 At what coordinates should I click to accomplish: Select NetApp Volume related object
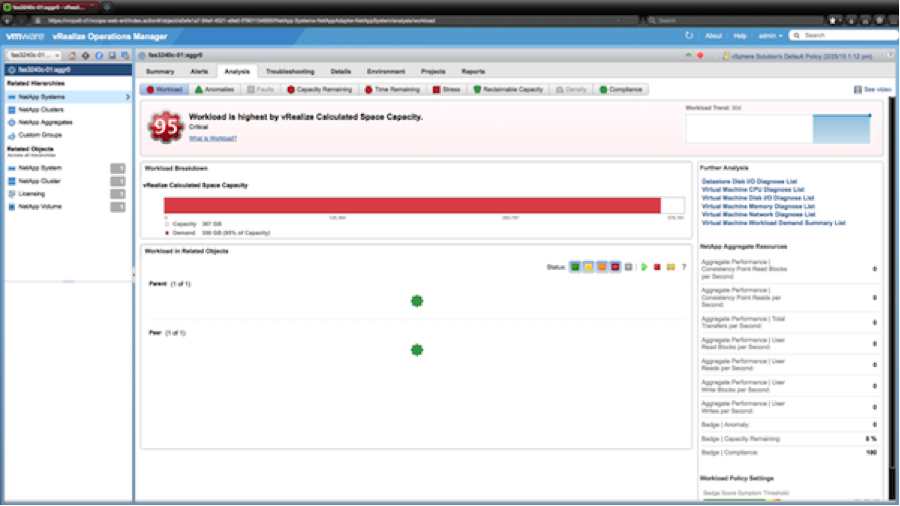pyautogui.click(x=40, y=207)
